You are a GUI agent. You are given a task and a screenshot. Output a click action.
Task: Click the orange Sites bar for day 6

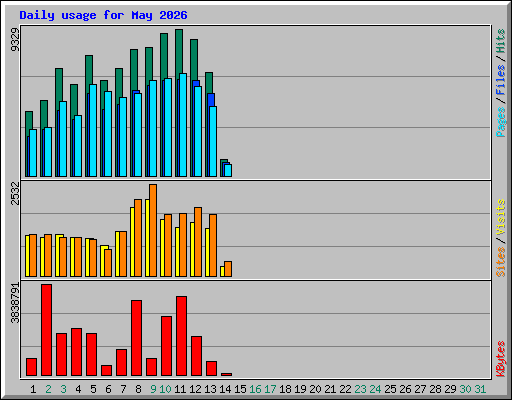[108, 263]
